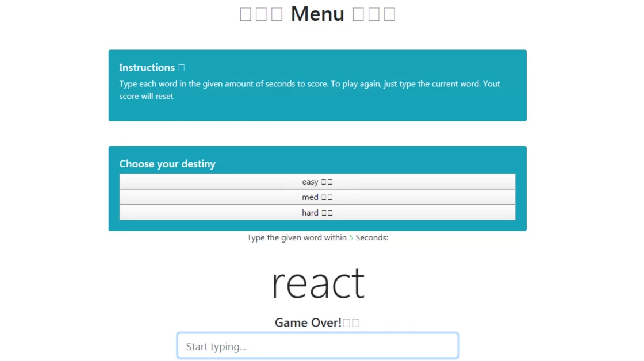Viewport: 644px width, 361px height.
Task: Click the word Seconds: after the countdown
Action: (372, 237)
